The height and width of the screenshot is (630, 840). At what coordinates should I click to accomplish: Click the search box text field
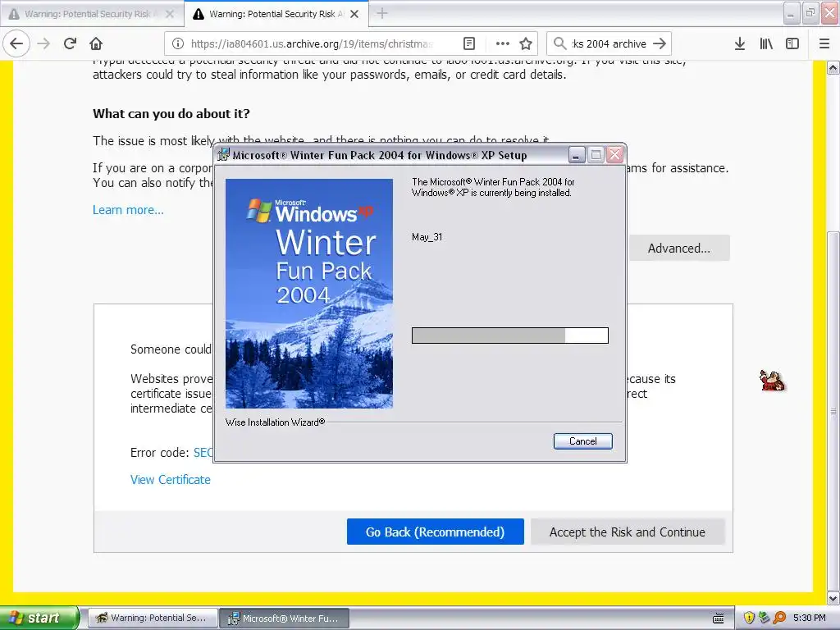point(609,43)
